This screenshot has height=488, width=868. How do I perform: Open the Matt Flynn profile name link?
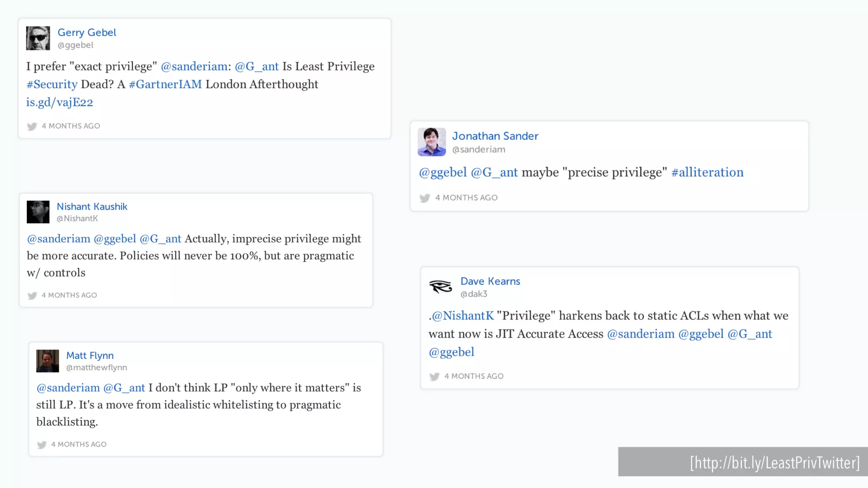90,355
